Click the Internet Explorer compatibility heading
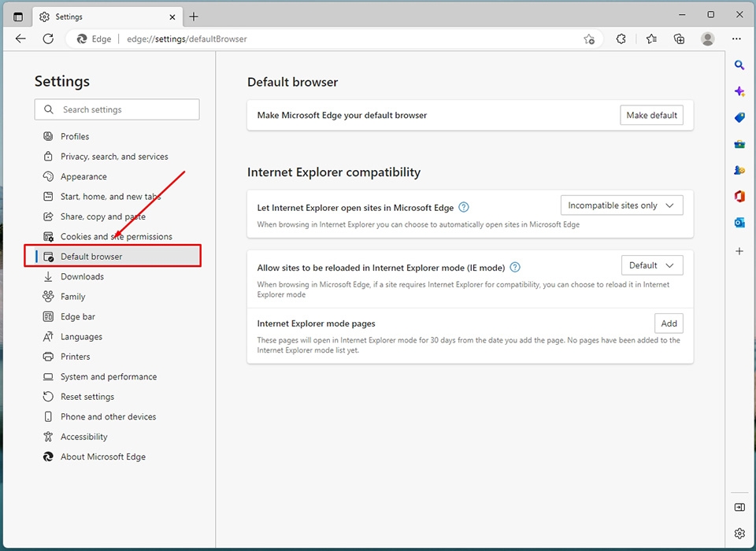756x551 pixels. point(334,172)
